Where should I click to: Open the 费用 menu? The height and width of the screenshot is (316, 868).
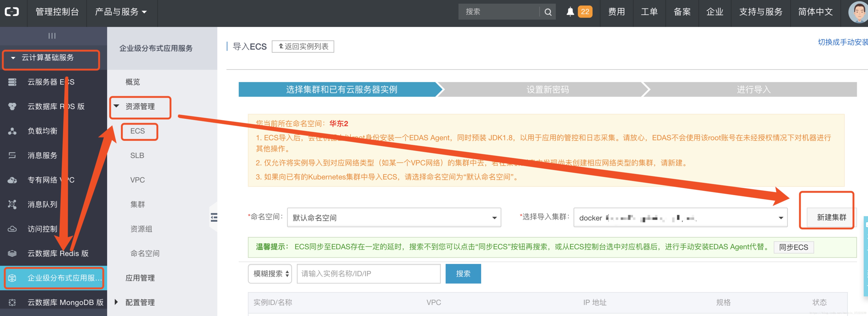[x=616, y=12]
